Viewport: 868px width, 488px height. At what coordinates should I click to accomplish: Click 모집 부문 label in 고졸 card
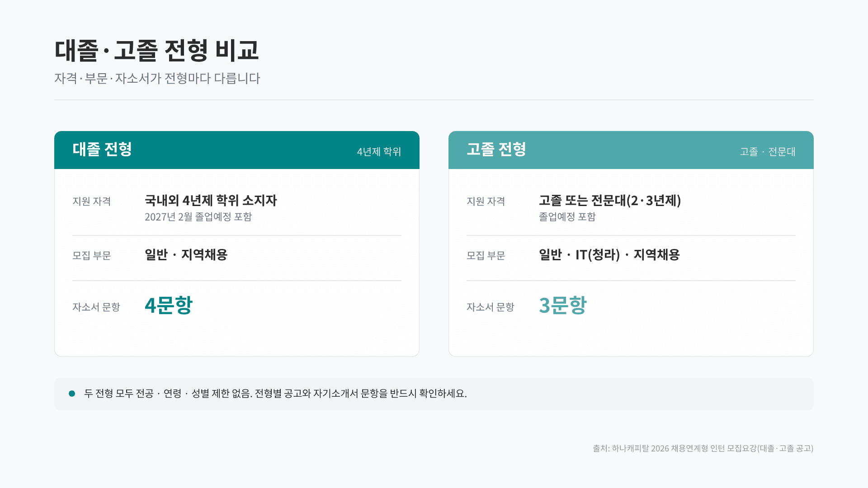tap(486, 256)
